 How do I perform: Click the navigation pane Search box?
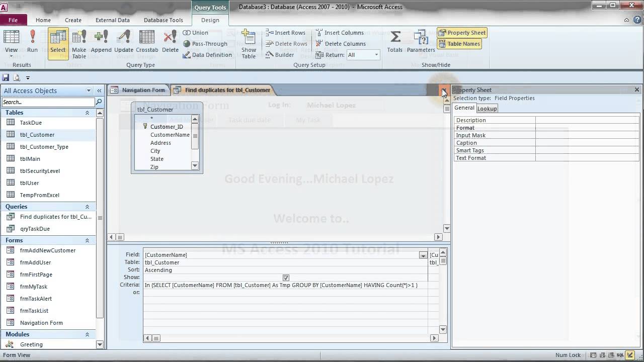(48, 102)
